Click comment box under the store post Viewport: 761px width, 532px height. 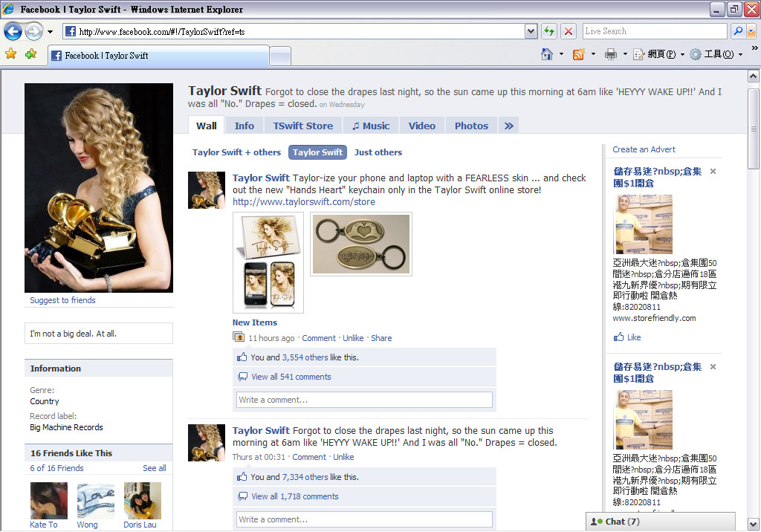click(364, 400)
